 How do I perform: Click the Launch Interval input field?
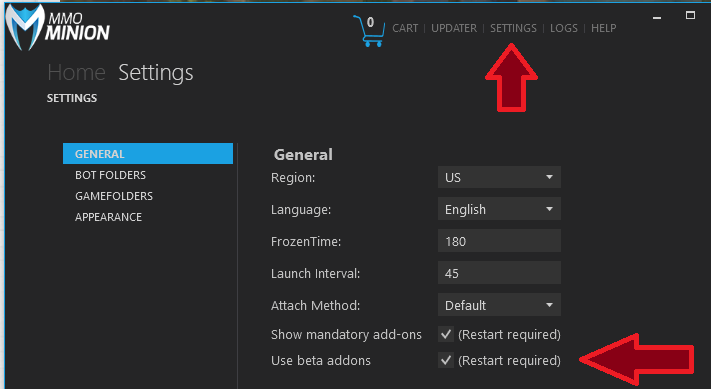499,273
